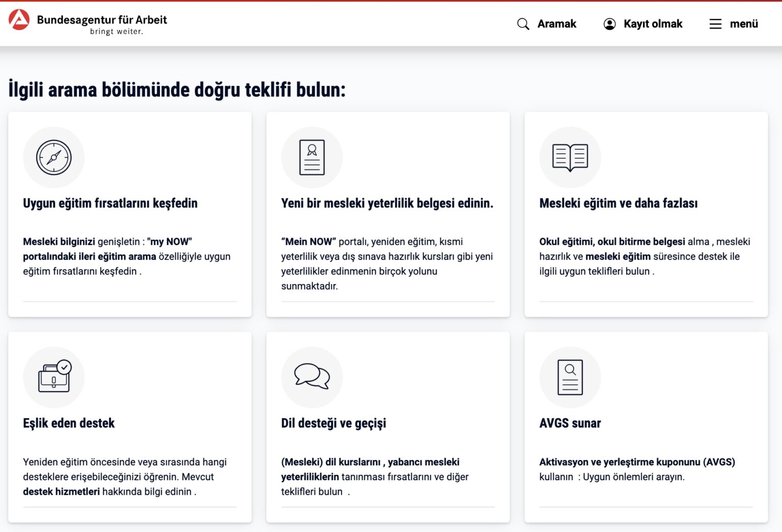Click the open book icon
The width and height of the screenshot is (782, 532).
click(570, 157)
